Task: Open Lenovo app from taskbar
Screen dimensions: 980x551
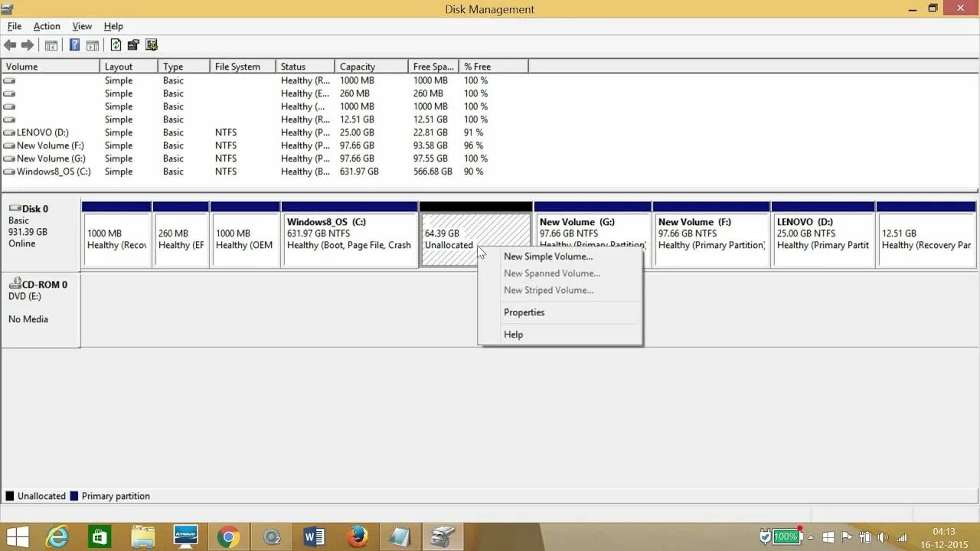Action: [185, 537]
